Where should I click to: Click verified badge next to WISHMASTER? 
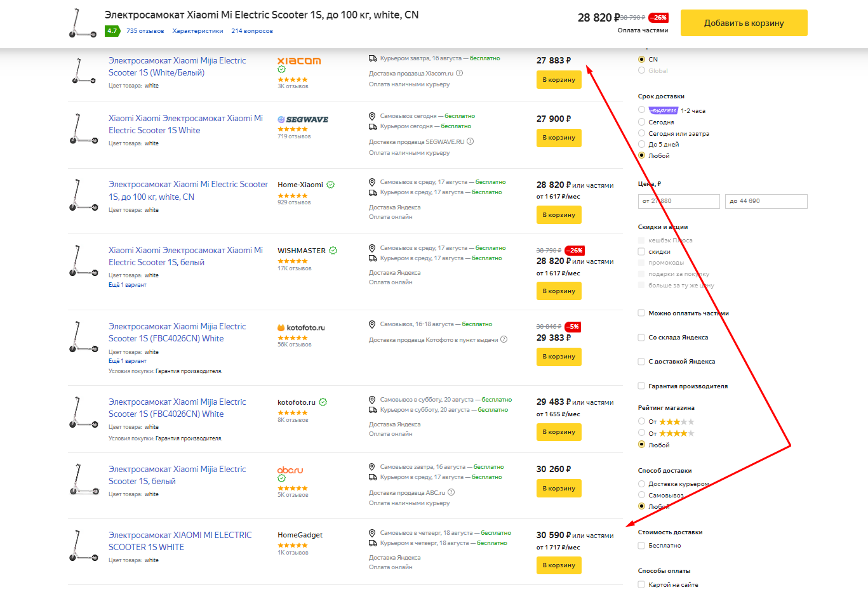click(x=333, y=251)
